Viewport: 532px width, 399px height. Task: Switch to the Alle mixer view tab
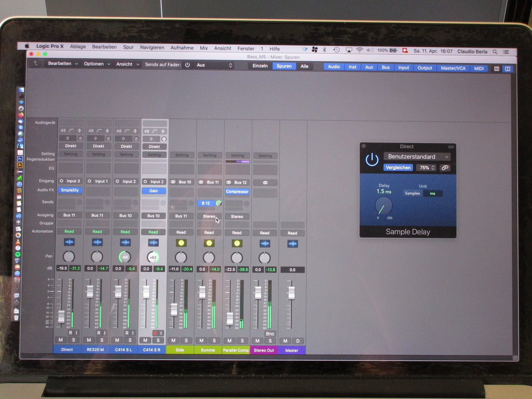point(304,66)
